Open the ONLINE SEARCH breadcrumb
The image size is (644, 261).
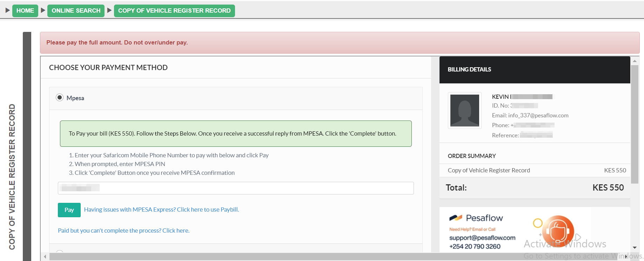(76, 11)
